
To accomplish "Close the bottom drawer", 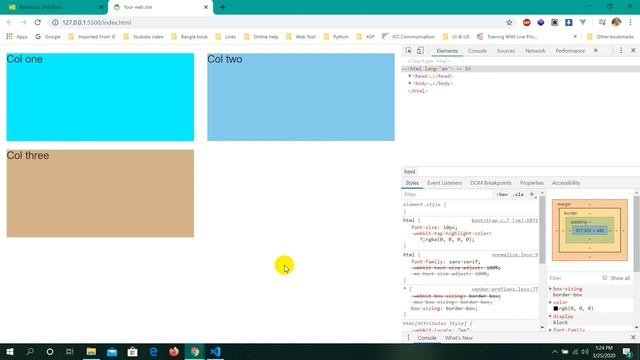I will pyautogui.click(x=633, y=338).
